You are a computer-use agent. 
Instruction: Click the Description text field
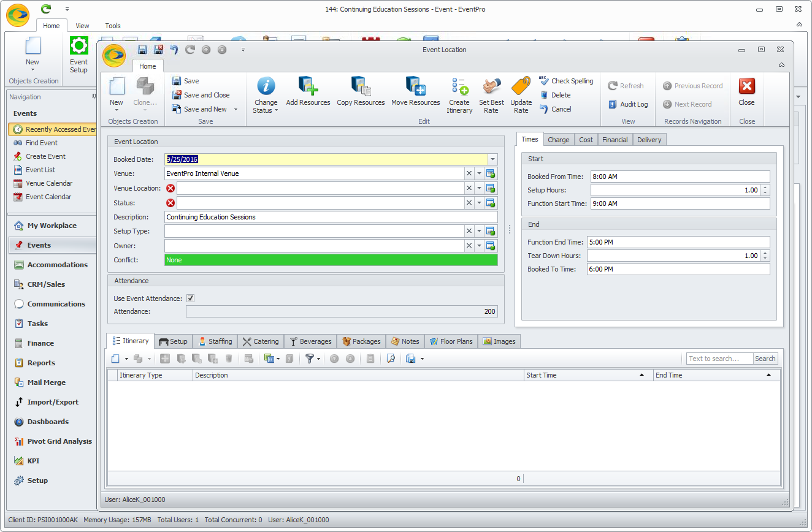pos(331,217)
